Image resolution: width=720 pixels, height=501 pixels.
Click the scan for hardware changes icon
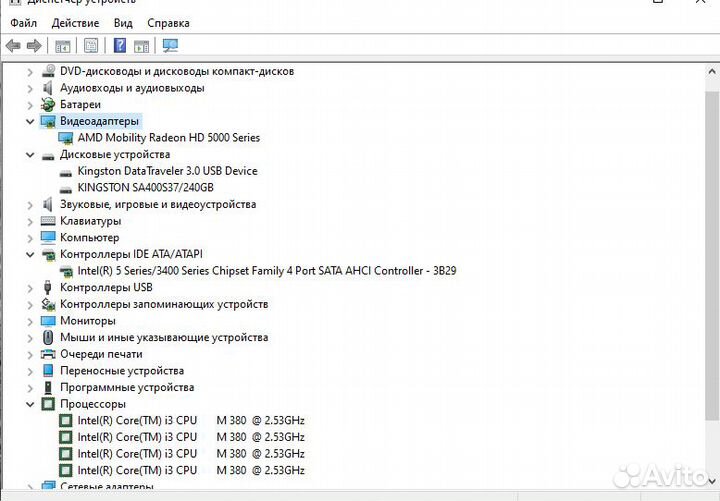170,45
